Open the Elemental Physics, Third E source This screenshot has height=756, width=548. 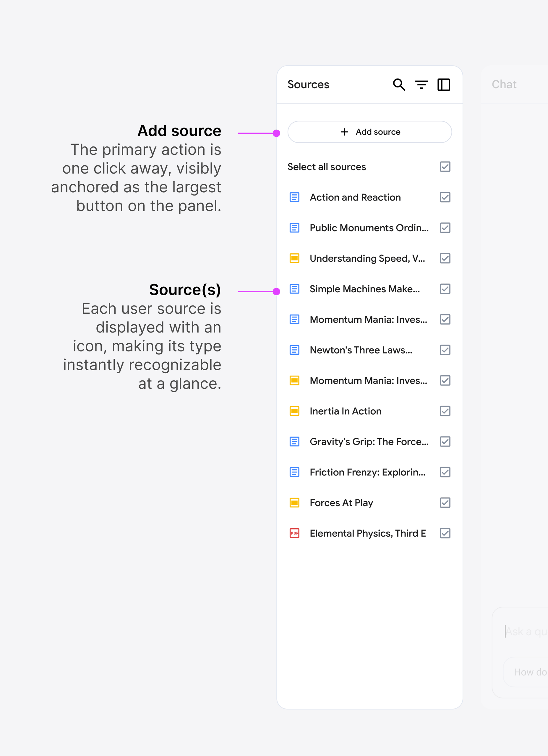368,533
